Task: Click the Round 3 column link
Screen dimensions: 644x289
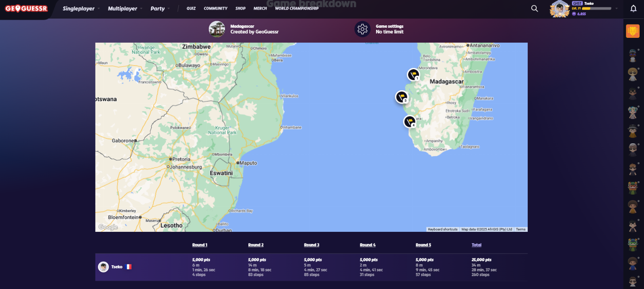Action: pyautogui.click(x=312, y=245)
